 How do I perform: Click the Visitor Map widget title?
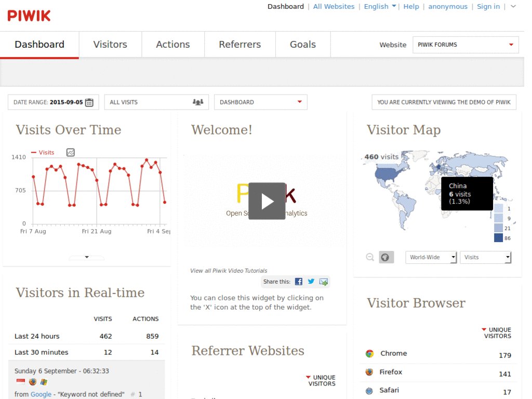pos(404,130)
